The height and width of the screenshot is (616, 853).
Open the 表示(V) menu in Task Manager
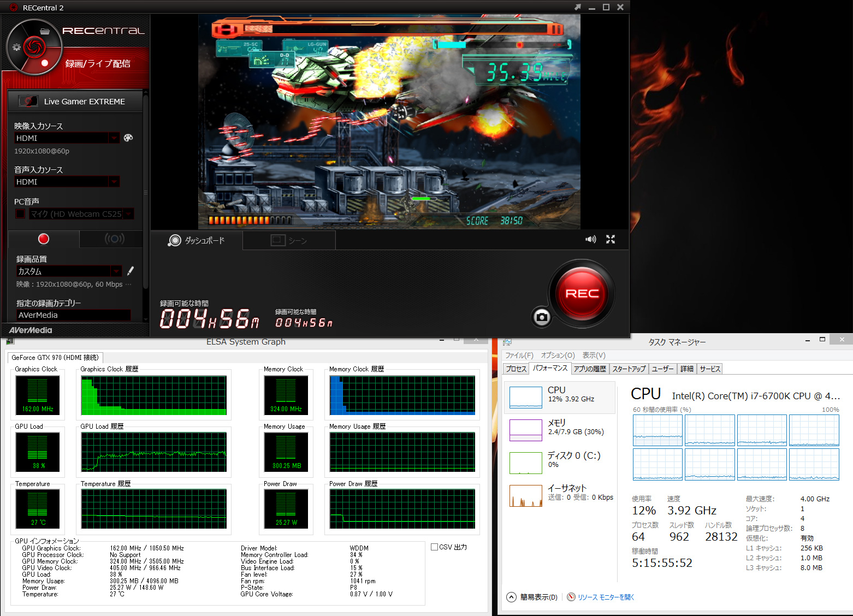594,355
